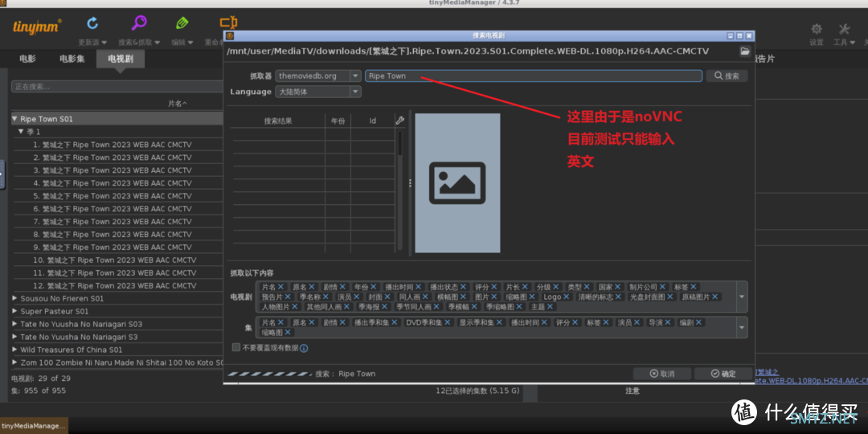Expand Sousou No Frieren S01
Viewport: 868px width, 434px height.
[x=14, y=298]
